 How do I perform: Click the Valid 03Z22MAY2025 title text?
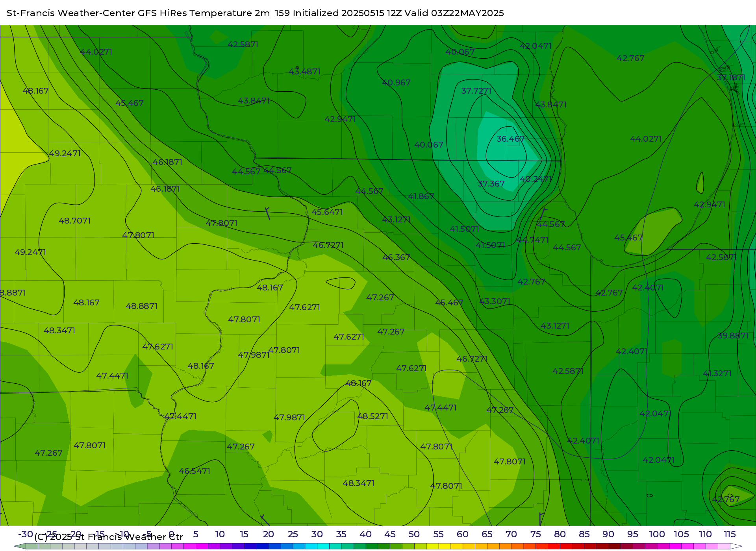454,13
